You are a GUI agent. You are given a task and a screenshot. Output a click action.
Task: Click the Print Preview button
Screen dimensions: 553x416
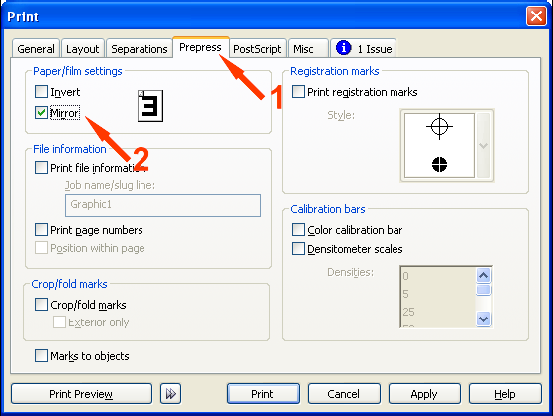(x=81, y=393)
